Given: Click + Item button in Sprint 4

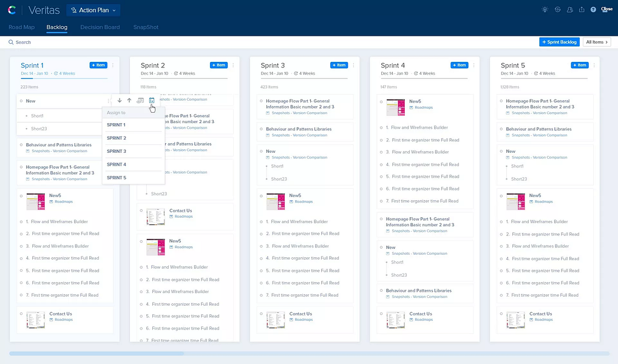Looking at the screenshot, I should click(459, 65).
